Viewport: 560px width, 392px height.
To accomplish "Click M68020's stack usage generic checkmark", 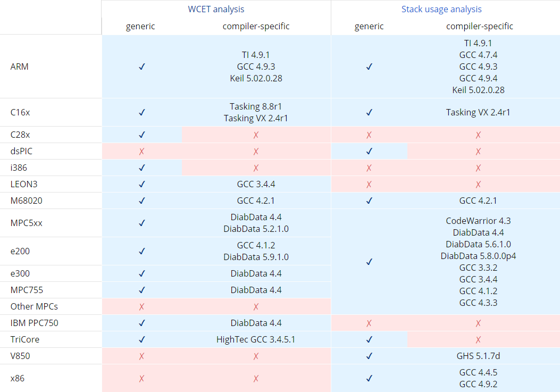I will [369, 201].
